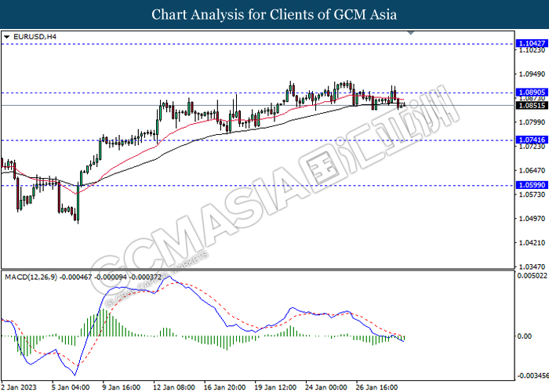Click the 2 Jan 2023 date label
549x392 pixels.
pos(19,387)
